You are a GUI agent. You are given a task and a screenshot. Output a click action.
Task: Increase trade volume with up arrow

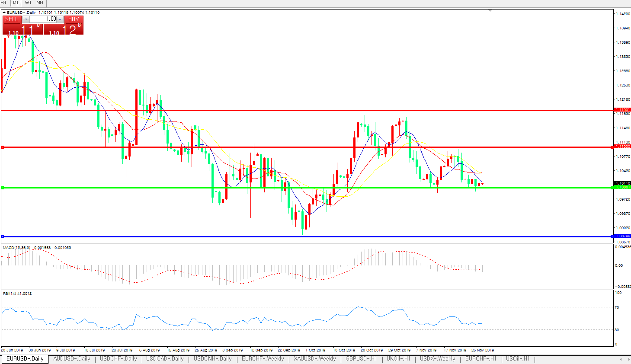(60, 19)
